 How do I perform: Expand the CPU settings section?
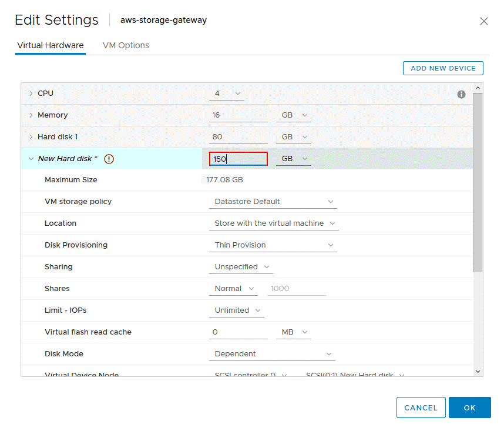(30, 93)
